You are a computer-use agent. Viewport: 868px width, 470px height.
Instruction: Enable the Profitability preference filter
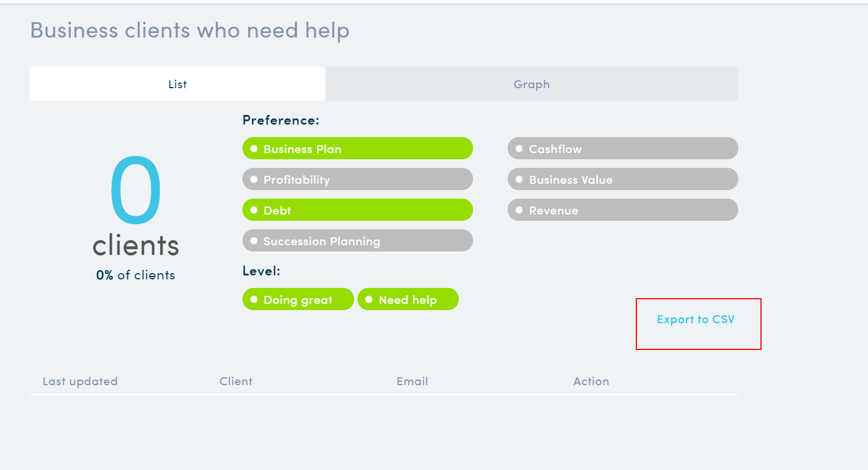(x=357, y=179)
